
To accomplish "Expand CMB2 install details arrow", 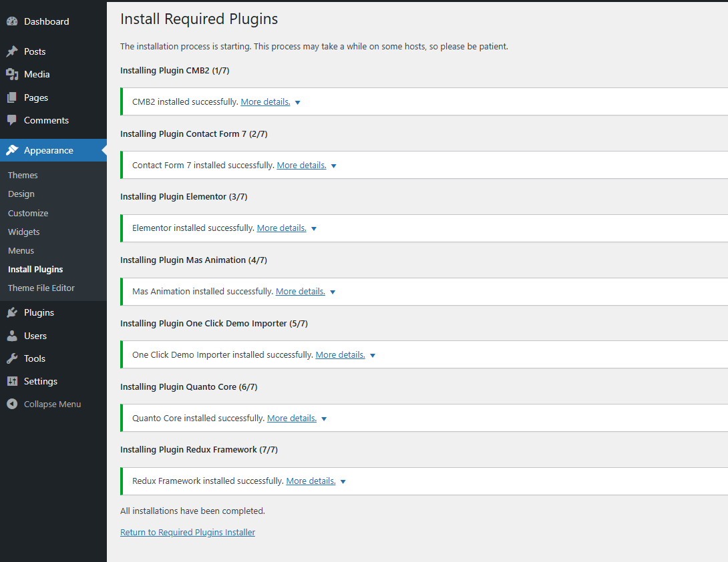I will [298, 103].
